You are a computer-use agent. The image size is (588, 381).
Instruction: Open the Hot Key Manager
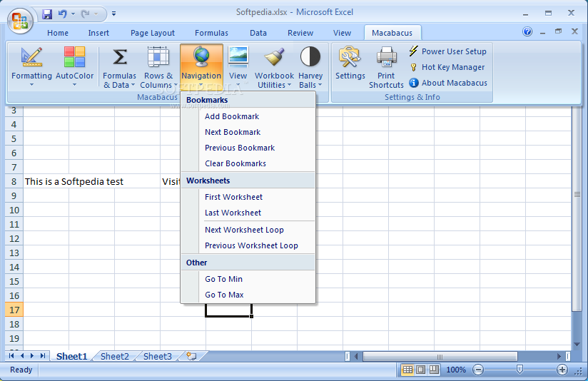[x=447, y=67]
